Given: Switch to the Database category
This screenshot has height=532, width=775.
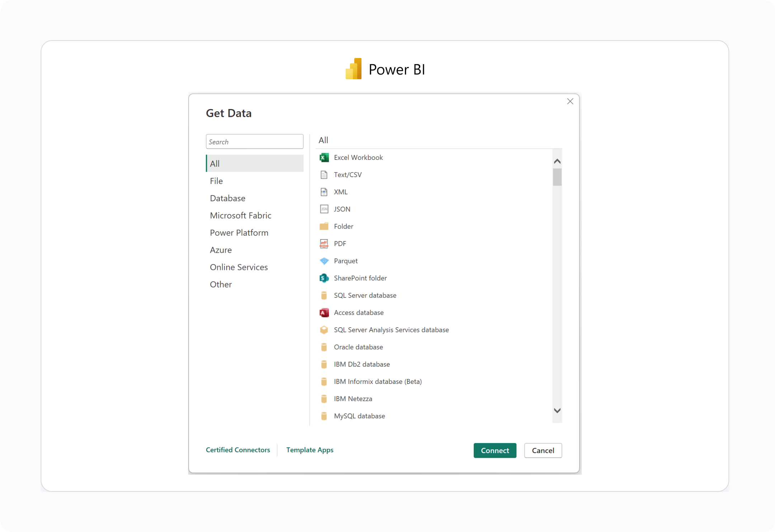Looking at the screenshot, I should (x=228, y=198).
